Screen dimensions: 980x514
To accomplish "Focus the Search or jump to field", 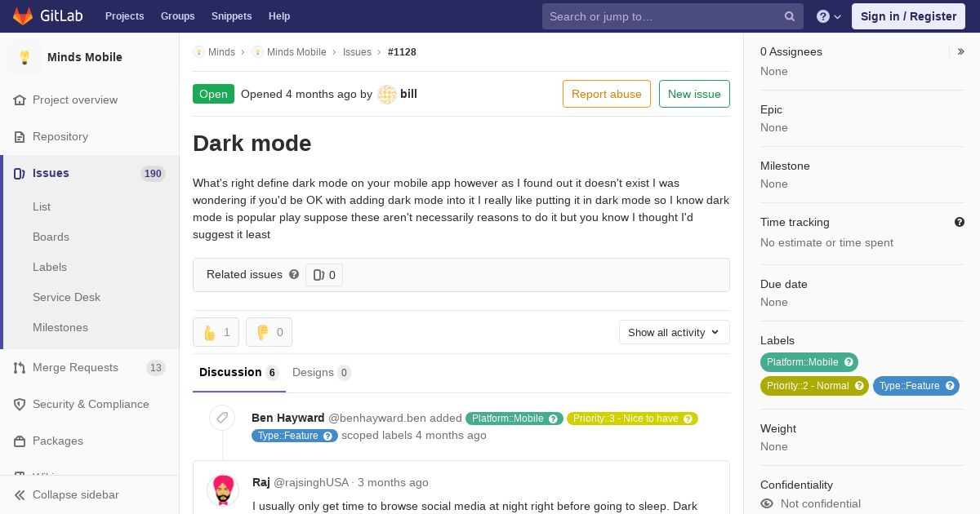I will (x=663, y=16).
